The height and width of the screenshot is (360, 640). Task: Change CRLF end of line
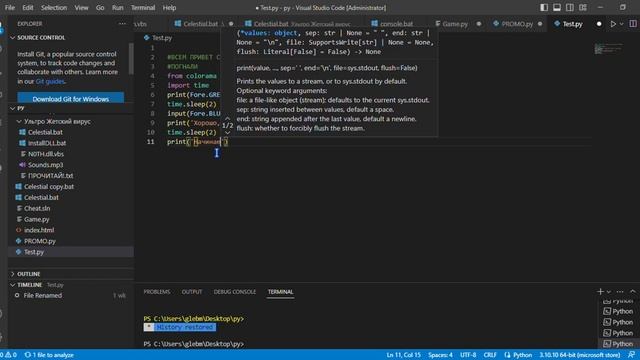(x=490, y=355)
